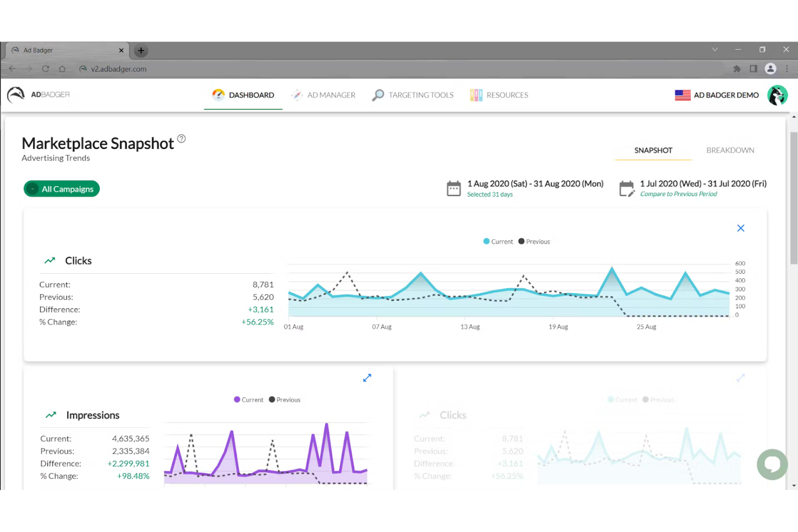Open a new browser tab
The width and height of the screenshot is (798, 532).
click(141, 51)
